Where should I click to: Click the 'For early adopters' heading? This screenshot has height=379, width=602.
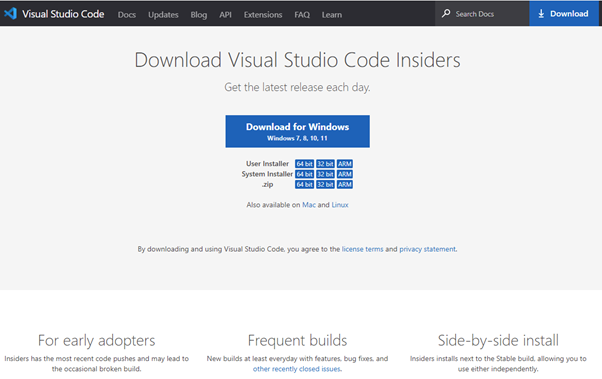coord(96,341)
